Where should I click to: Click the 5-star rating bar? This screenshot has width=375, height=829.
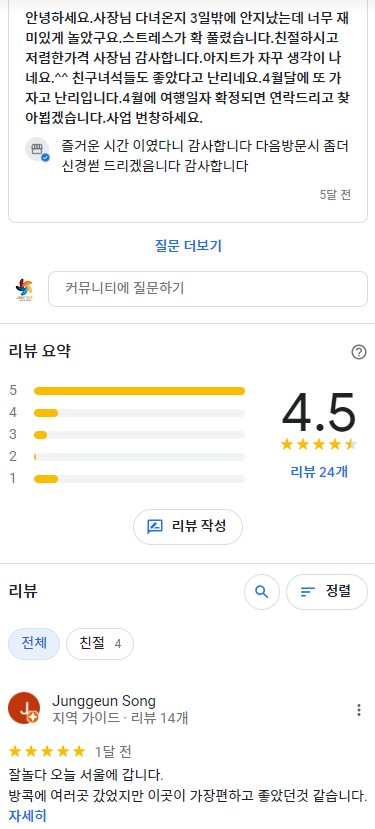coord(139,391)
